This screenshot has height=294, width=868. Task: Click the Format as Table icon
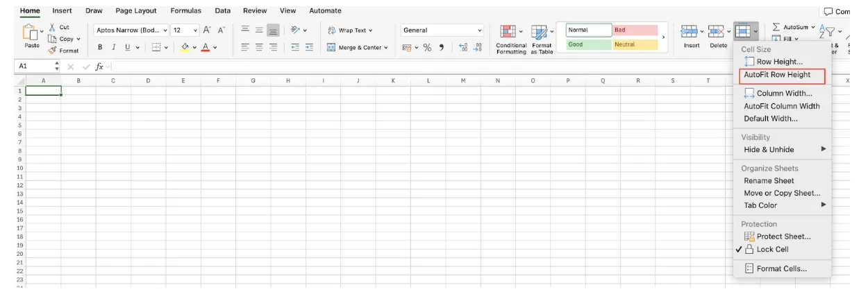540,32
